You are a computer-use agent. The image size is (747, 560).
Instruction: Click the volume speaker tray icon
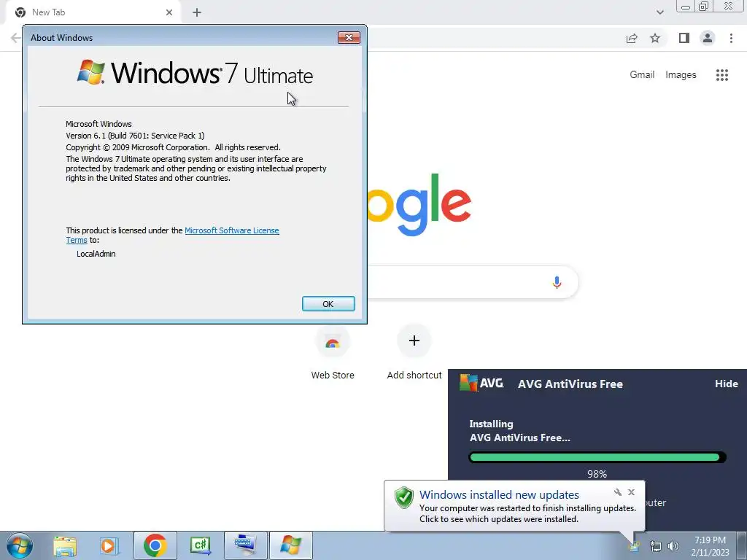click(673, 546)
